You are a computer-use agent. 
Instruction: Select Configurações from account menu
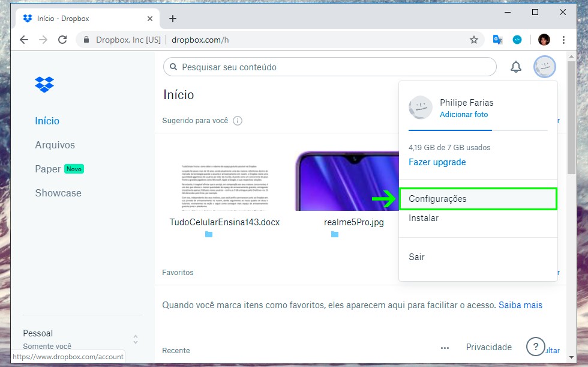click(x=478, y=199)
